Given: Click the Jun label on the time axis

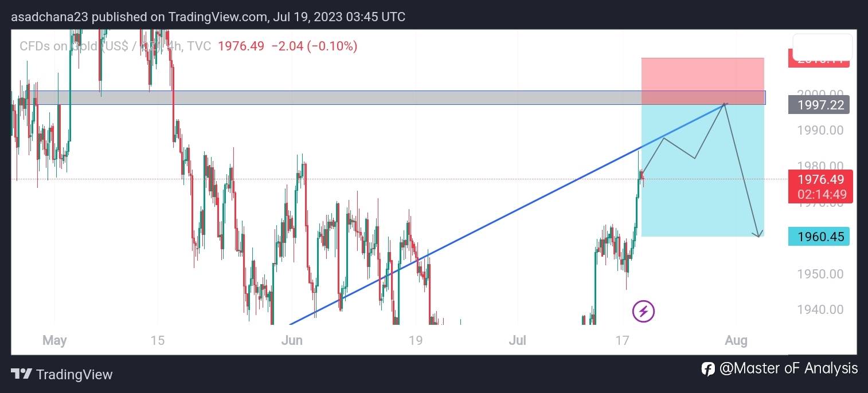Looking at the screenshot, I should [x=292, y=341].
